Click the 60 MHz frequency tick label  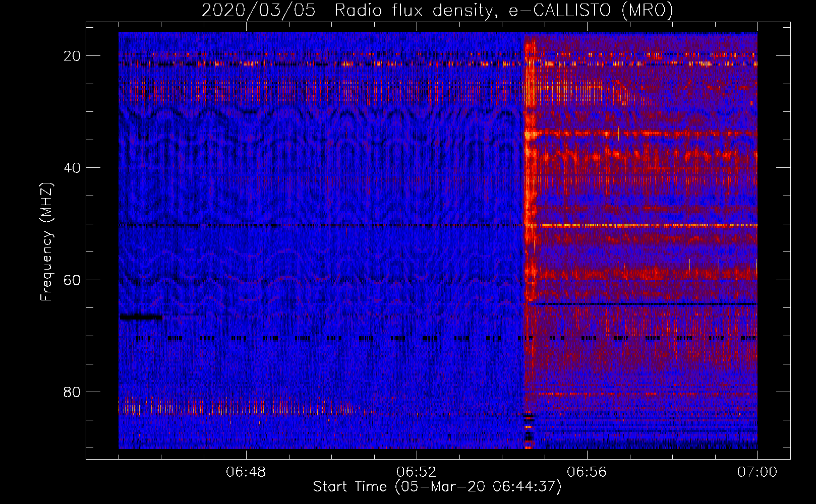tap(72, 280)
